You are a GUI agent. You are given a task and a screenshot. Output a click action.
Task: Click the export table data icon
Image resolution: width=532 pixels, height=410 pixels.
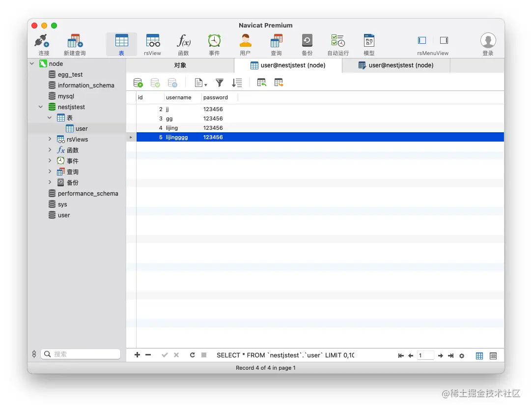click(x=279, y=83)
